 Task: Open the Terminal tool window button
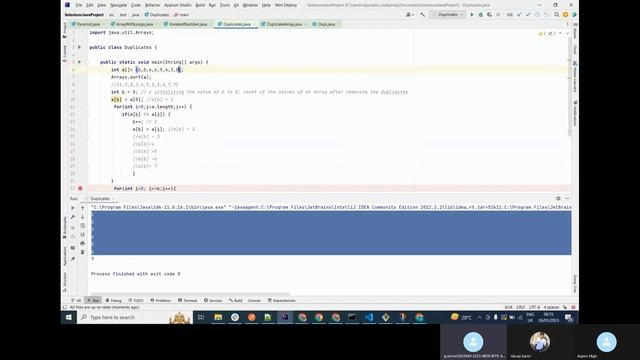click(188, 300)
